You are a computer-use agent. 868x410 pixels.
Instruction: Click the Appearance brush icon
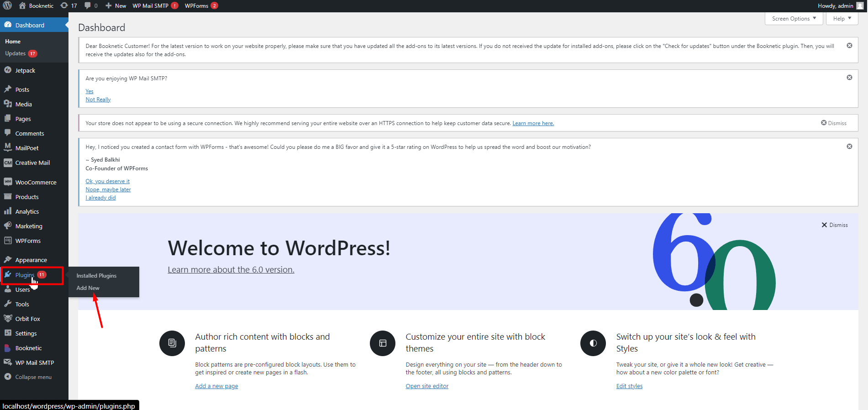click(8, 259)
